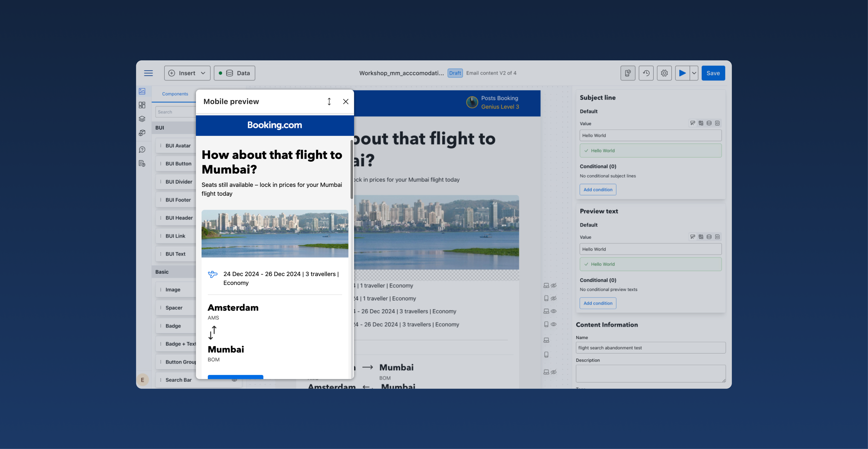This screenshot has width=868, height=449.
Task: Toggle crossed-out eye beside laptop, 1 traveller row
Action: point(554,285)
